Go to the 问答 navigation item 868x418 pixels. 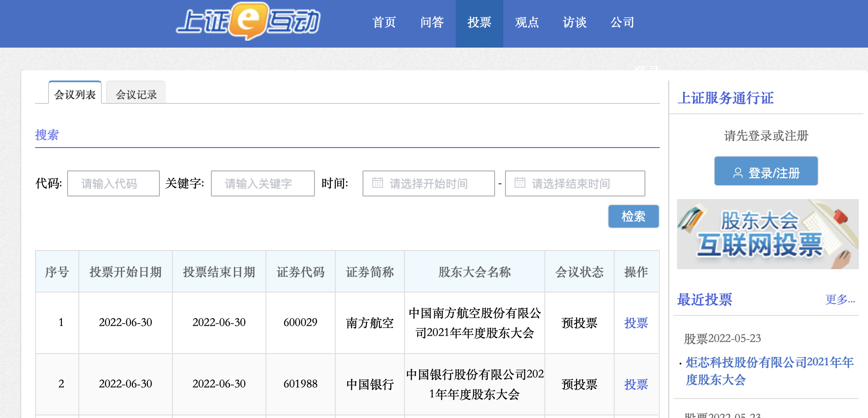tap(432, 23)
